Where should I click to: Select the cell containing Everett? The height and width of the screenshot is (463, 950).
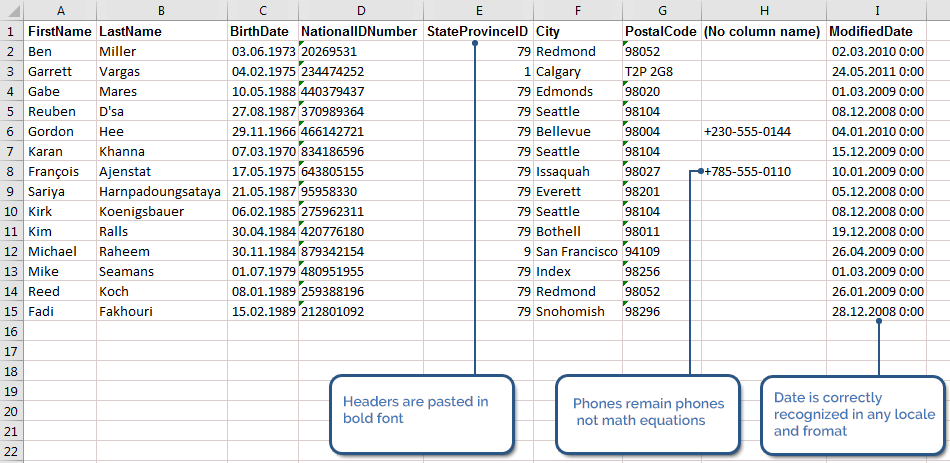click(578, 192)
